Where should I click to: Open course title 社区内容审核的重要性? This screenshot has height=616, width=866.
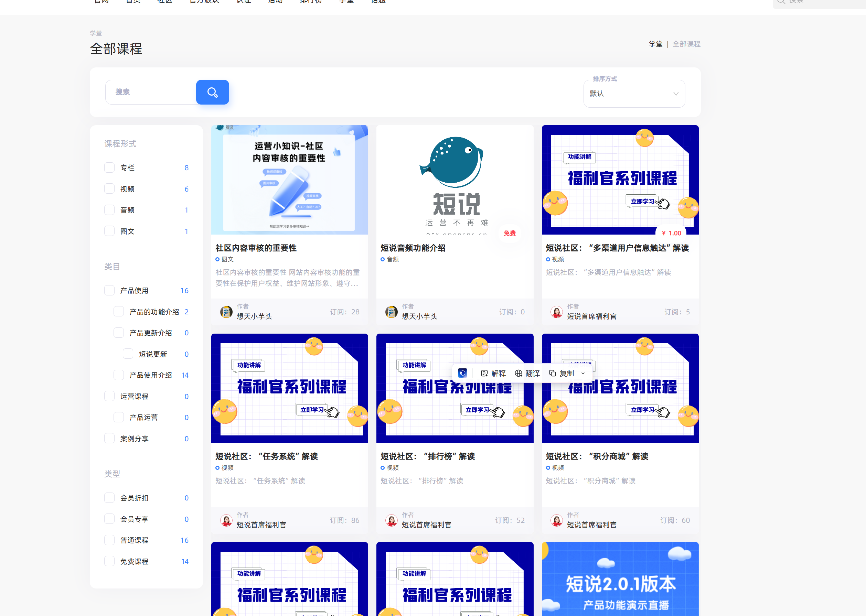(256, 248)
